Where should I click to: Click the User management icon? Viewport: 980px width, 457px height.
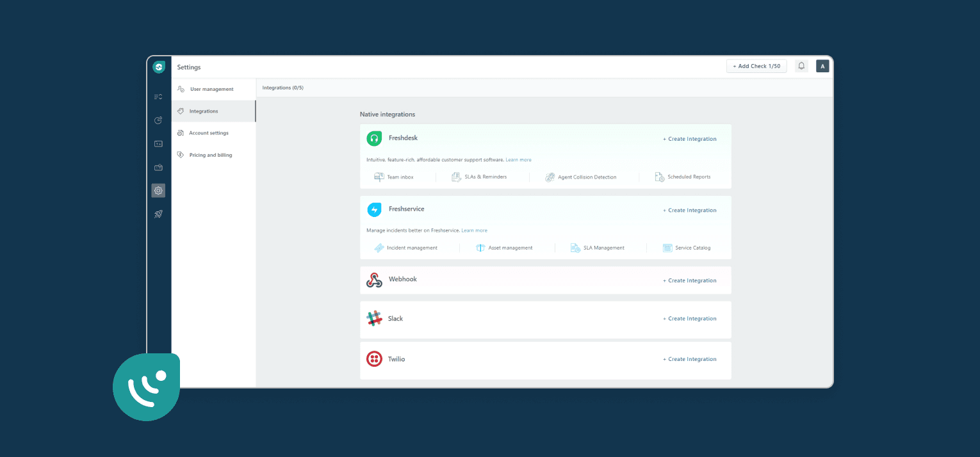point(181,89)
